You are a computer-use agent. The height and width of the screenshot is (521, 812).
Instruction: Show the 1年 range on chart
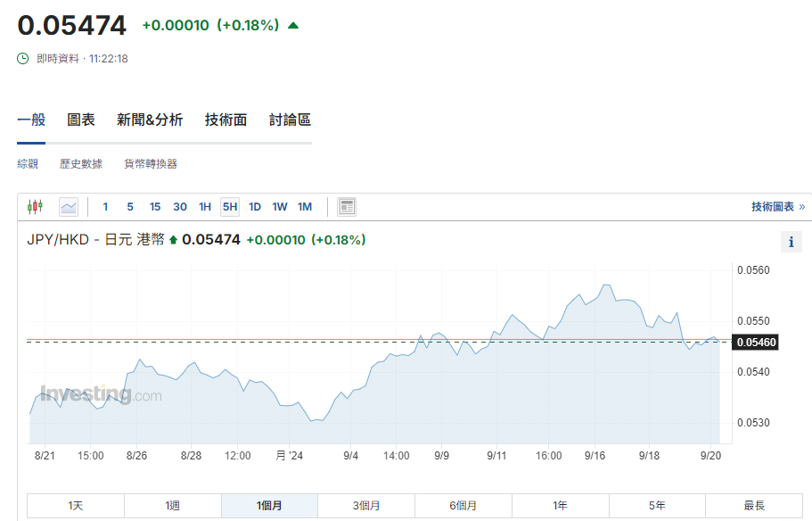point(560,506)
